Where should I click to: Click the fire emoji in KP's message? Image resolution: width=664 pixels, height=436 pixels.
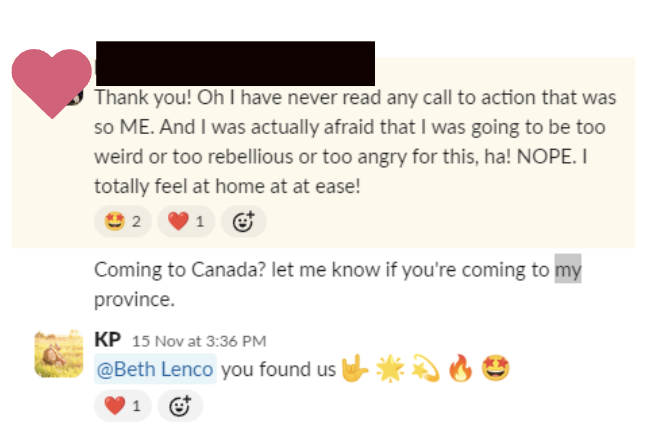point(458,370)
